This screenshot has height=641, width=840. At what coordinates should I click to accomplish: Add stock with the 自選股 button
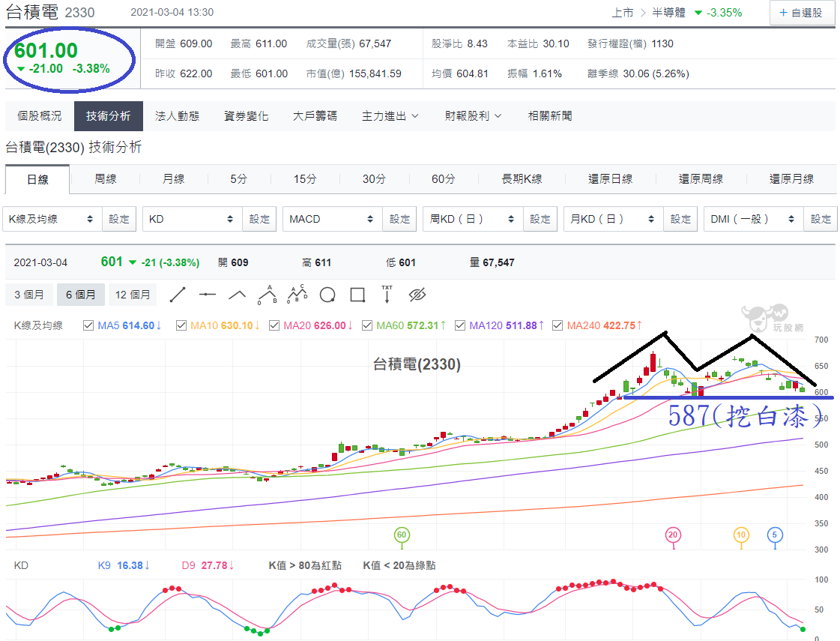tap(802, 12)
